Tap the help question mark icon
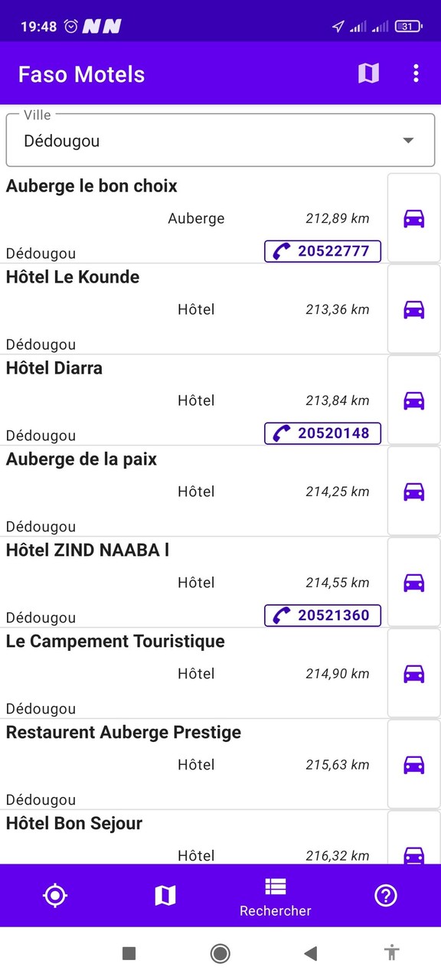Screen dimensions: 441x980 [x=386, y=896]
